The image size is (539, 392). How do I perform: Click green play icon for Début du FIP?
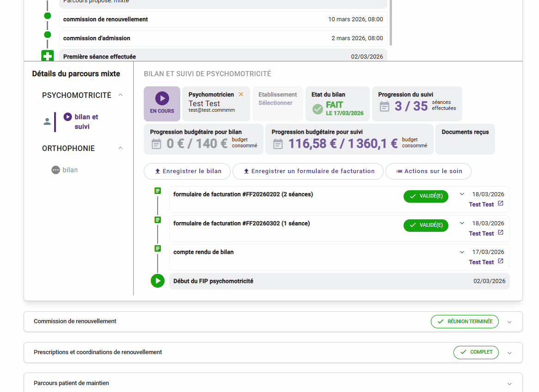tap(158, 281)
